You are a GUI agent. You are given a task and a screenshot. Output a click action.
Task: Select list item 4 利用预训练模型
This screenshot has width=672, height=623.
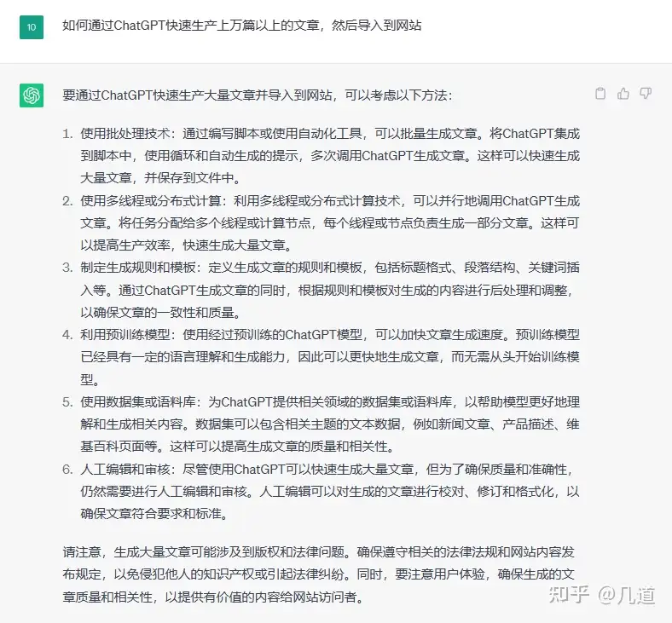[x=321, y=357]
